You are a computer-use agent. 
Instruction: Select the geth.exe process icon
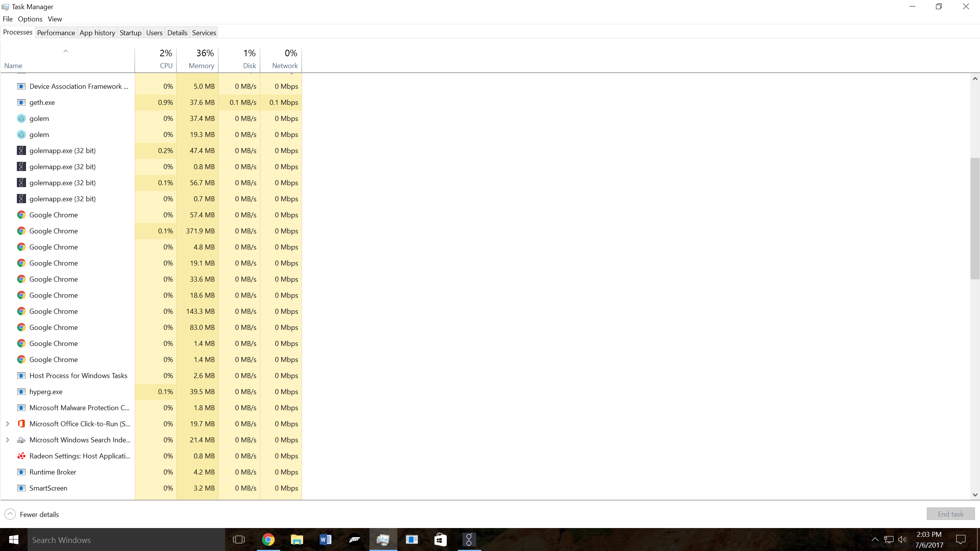21,102
